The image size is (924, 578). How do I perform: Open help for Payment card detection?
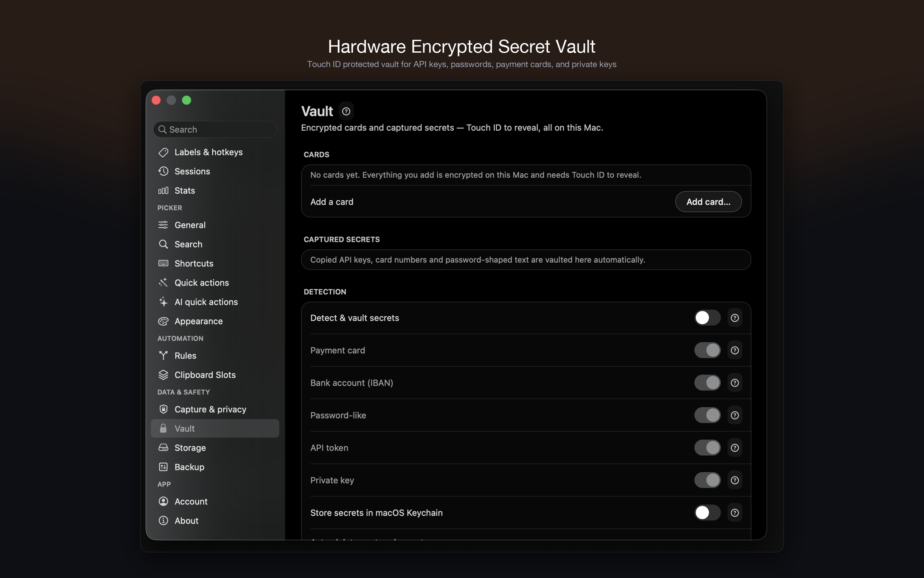735,350
